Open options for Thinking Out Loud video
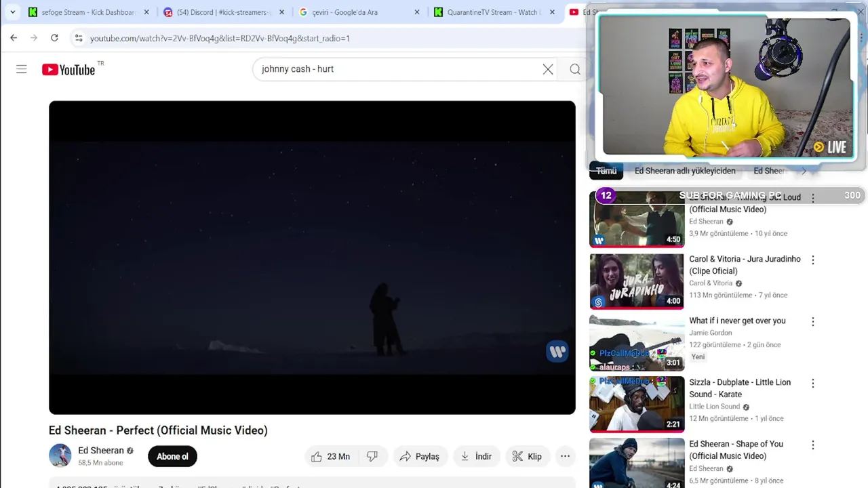The height and width of the screenshot is (488, 868). [813, 198]
